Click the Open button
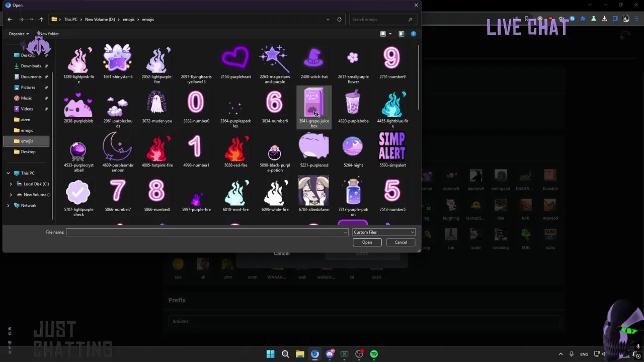The height and width of the screenshot is (362, 644). click(367, 242)
